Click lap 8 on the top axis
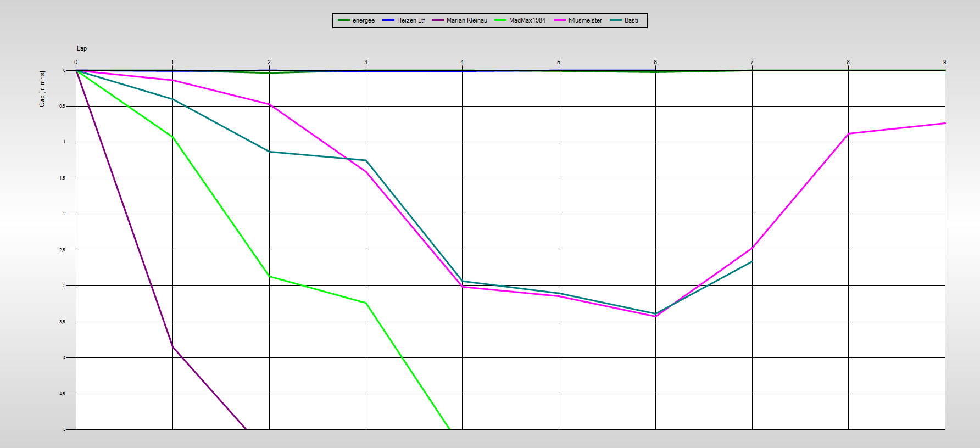 point(848,62)
